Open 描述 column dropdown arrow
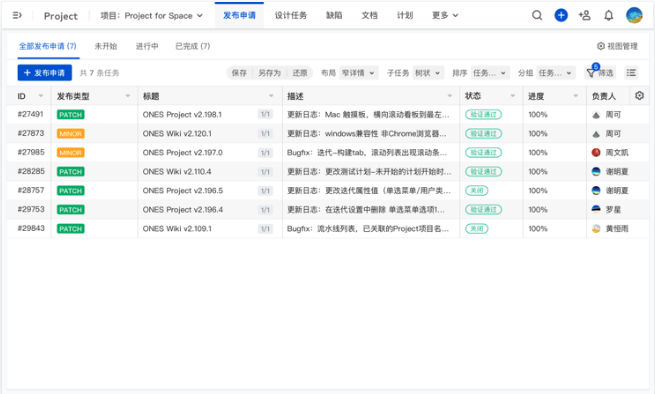The width and height of the screenshot is (655, 394). pos(449,96)
